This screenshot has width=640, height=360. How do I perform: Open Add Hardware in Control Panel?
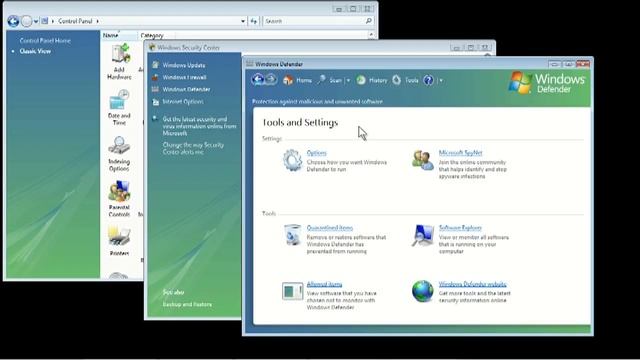coord(119,62)
